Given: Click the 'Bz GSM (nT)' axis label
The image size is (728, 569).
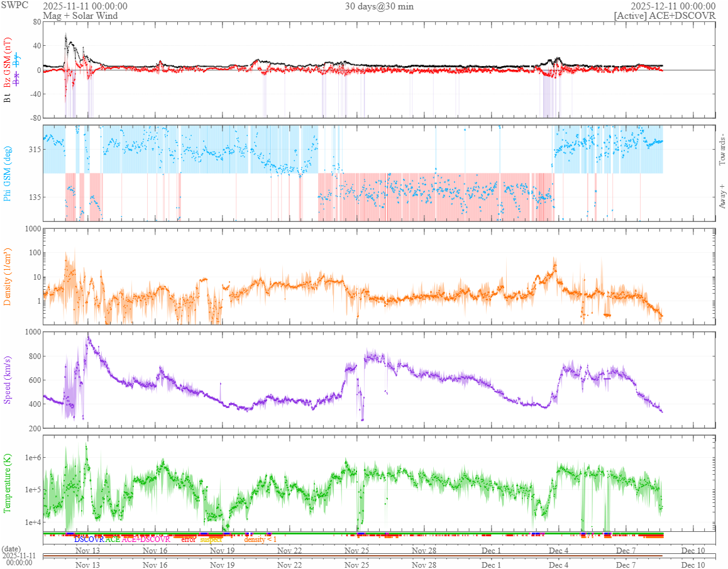Looking at the screenshot, I should (x=8, y=63).
